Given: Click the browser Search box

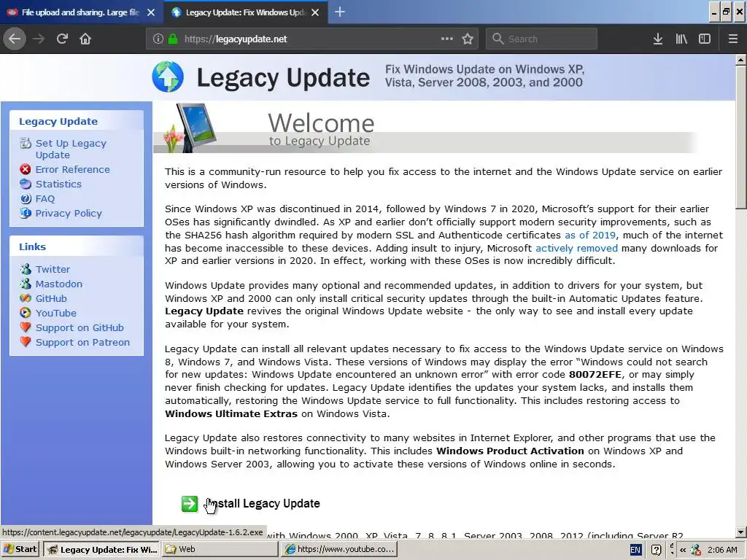Looking at the screenshot, I should pyautogui.click(x=542, y=39).
